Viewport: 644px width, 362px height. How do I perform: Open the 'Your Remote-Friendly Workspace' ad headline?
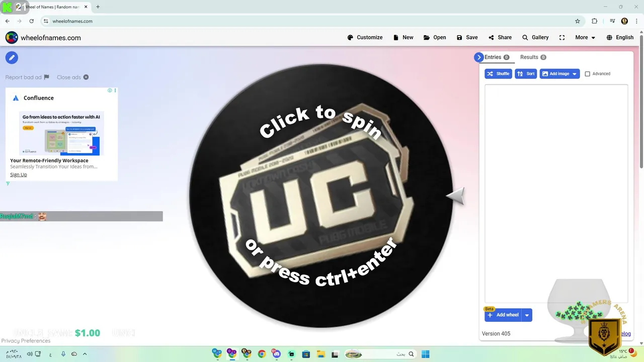point(49,160)
